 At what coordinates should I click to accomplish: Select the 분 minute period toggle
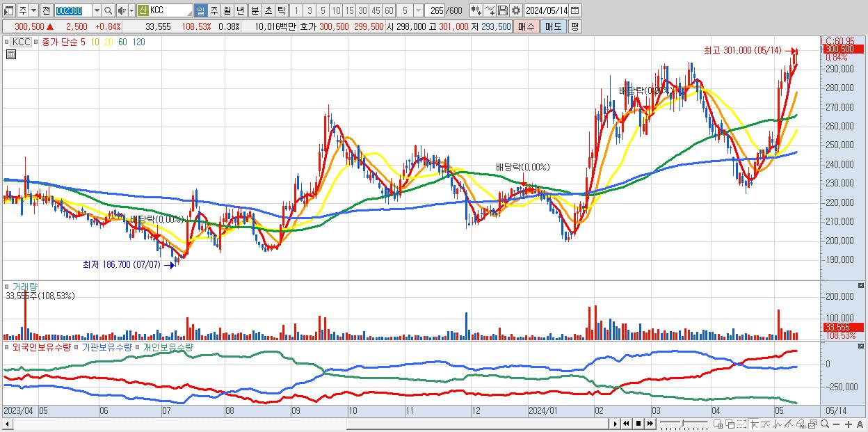tap(255, 10)
